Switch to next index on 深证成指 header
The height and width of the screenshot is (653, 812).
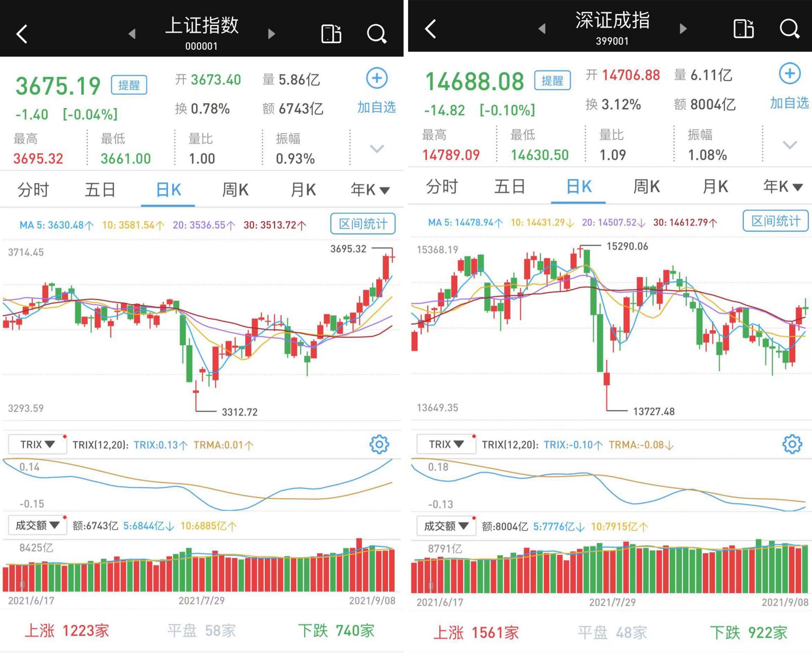pos(683,29)
